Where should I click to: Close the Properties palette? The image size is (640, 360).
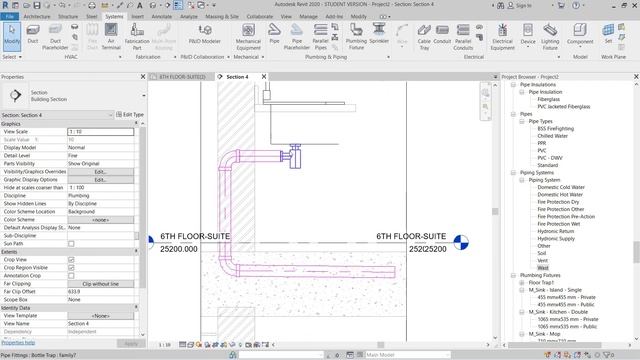pos(143,77)
